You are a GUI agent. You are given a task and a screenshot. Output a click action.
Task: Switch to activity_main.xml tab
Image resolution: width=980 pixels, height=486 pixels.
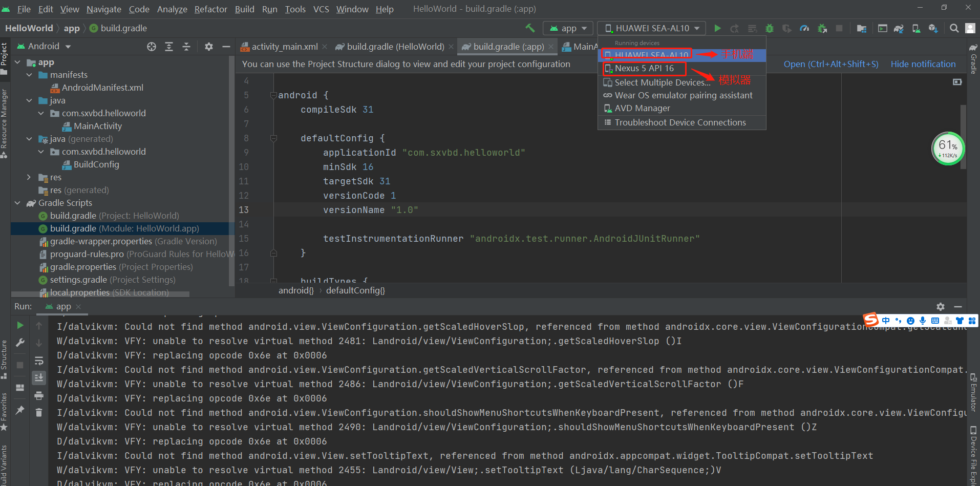pyautogui.click(x=284, y=47)
